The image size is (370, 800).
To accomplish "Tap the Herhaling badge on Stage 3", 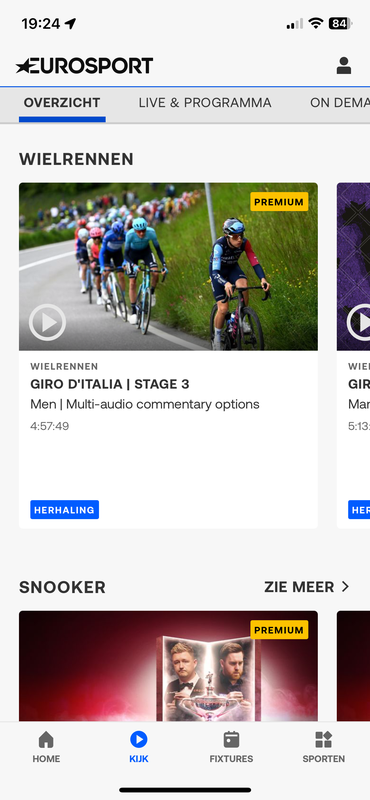I will coord(64,510).
